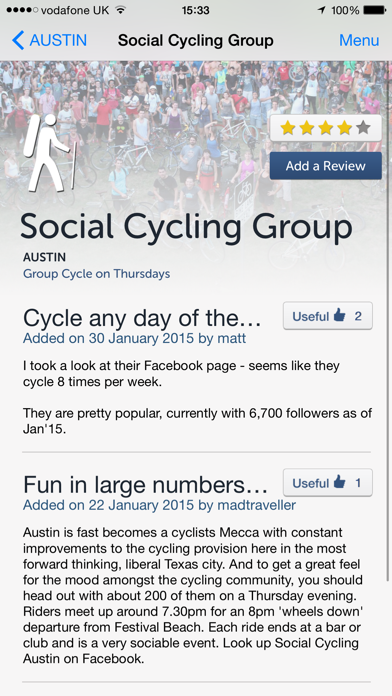Tap the thumbs-up icon on matt's review

(340, 315)
